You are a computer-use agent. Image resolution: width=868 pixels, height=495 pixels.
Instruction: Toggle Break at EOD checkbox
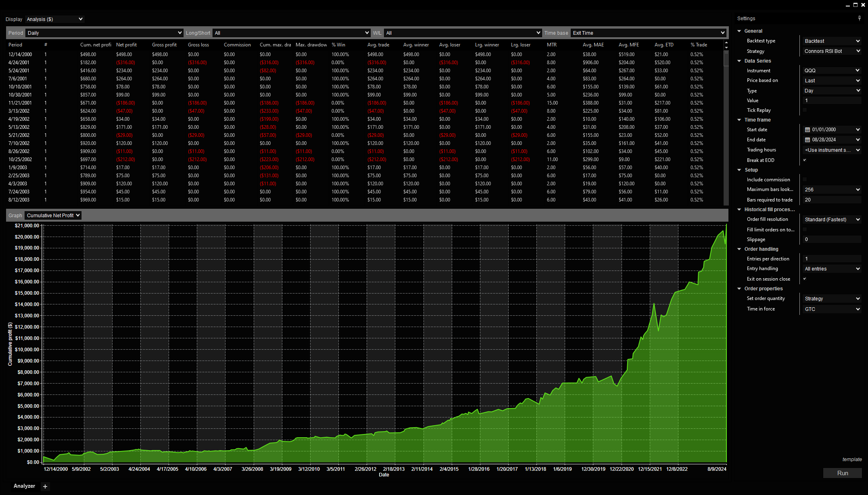[x=805, y=160]
